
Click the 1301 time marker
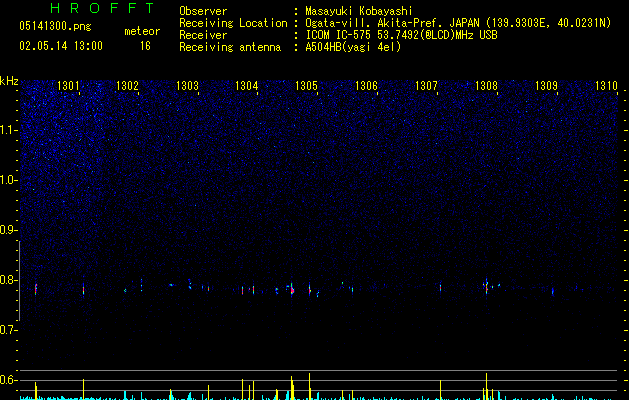tap(68, 86)
